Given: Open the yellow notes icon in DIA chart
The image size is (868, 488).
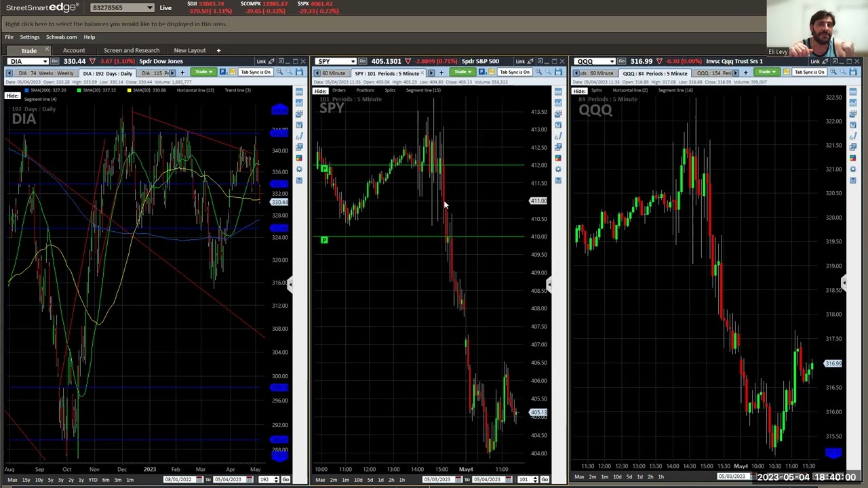Looking at the screenshot, I should pyautogui.click(x=233, y=72).
